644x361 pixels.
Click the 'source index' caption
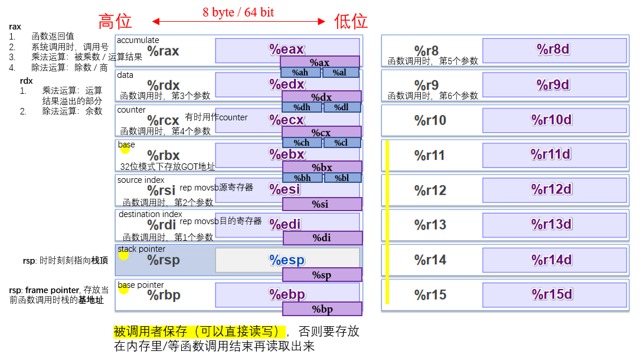(141, 180)
